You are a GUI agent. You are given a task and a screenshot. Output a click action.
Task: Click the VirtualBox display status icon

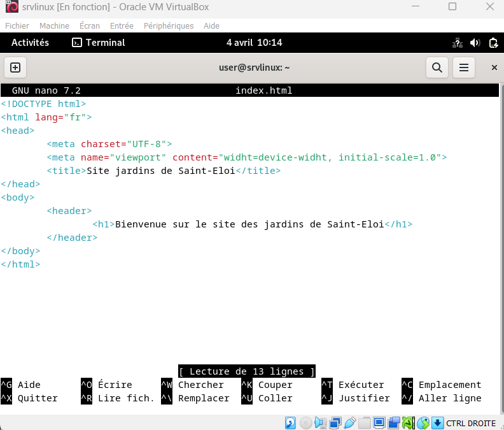tap(379, 423)
